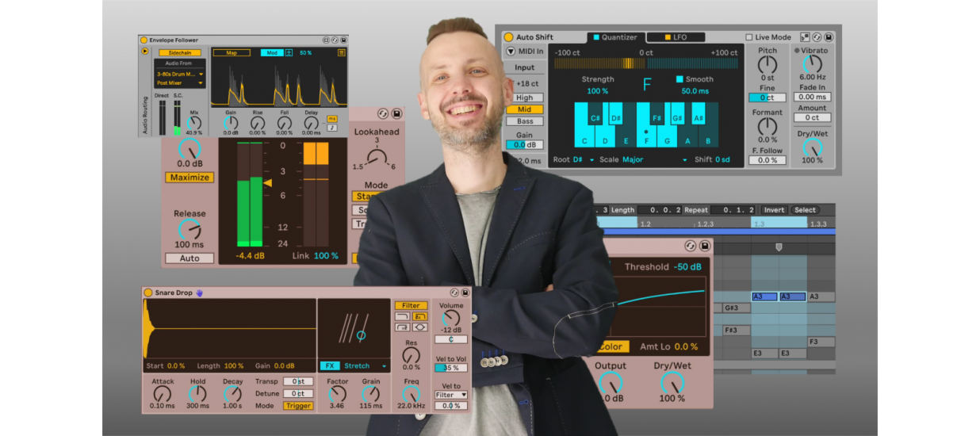Select the 'ms' delay mode in Envelope Follower
The width and height of the screenshot is (980, 436).
tap(331, 119)
